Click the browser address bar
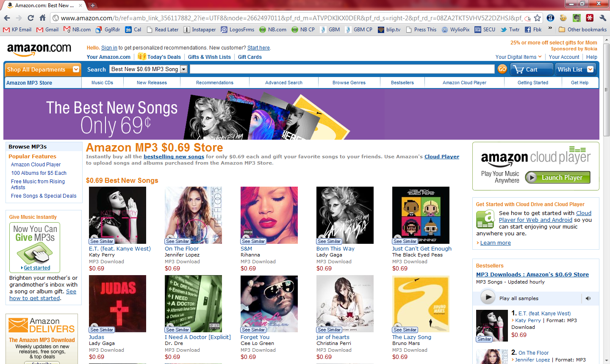Screen dimensions: 610x364 click(x=291, y=18)
